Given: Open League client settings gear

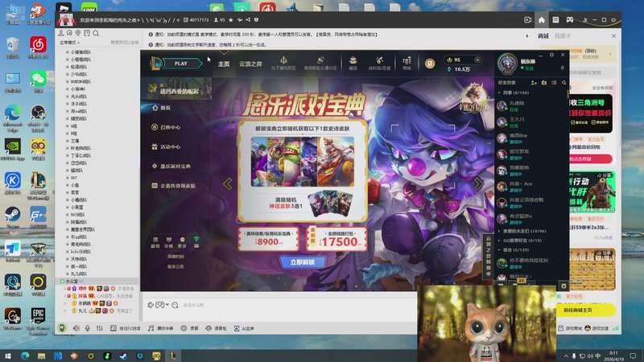Looking at the screenshot, I should (x=551, y=55).
